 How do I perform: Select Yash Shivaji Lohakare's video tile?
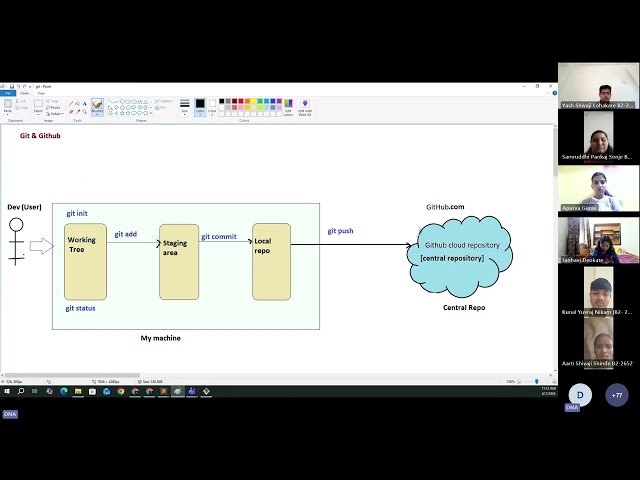click(598, 86)
